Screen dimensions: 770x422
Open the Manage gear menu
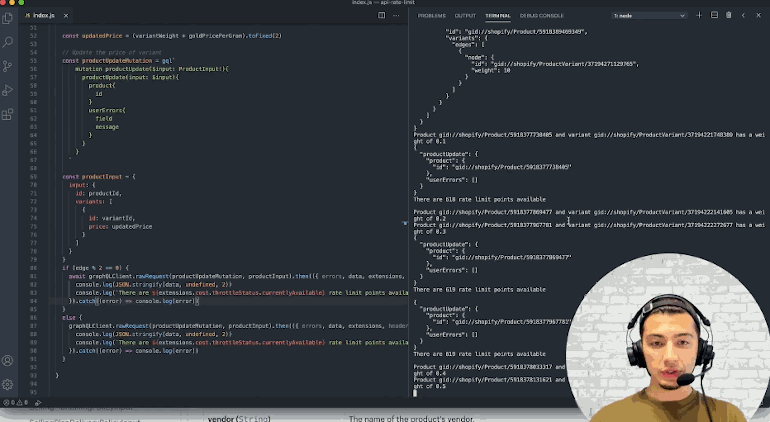coord(7,384)
